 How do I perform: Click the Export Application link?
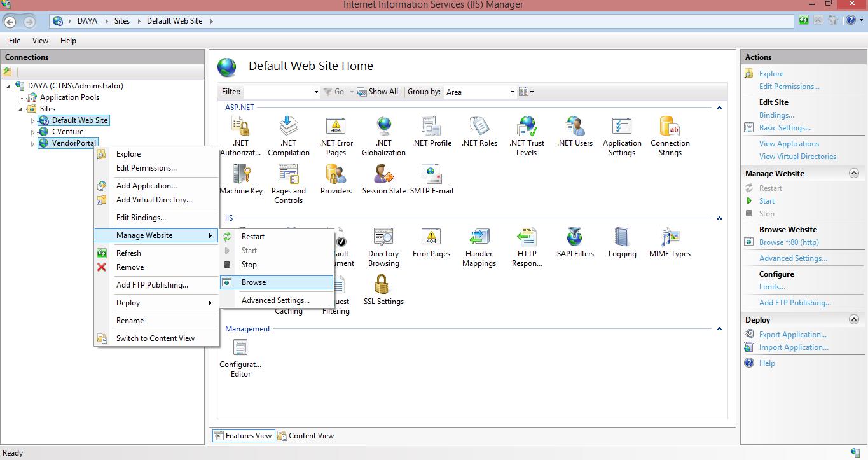click(793, 335)
